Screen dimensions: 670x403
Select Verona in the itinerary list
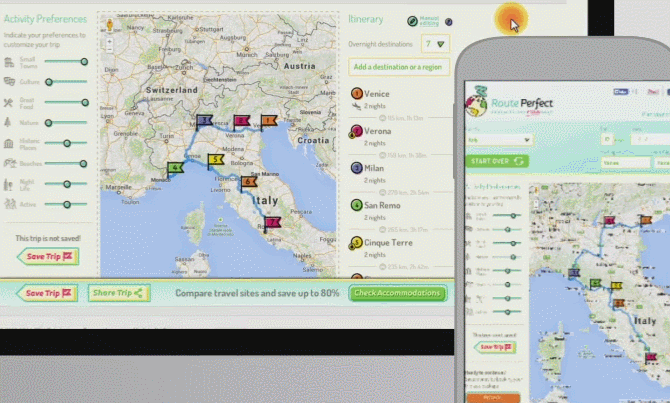click(x=377, y=131)
